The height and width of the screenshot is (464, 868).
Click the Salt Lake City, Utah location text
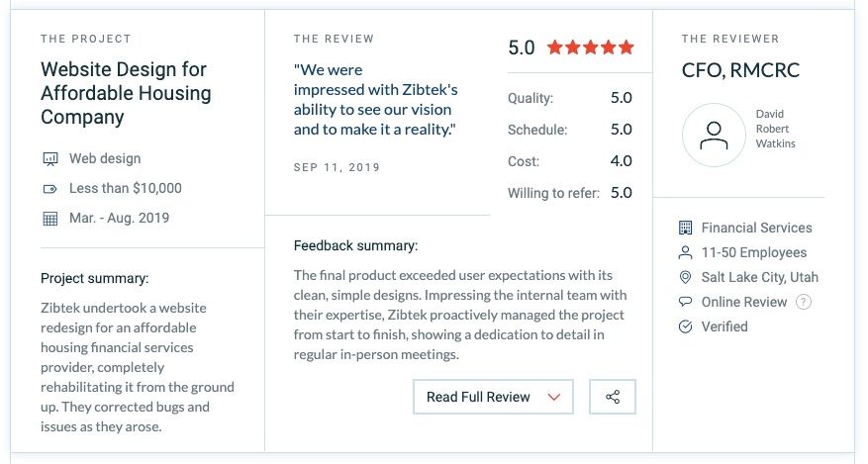pos(759,277)
